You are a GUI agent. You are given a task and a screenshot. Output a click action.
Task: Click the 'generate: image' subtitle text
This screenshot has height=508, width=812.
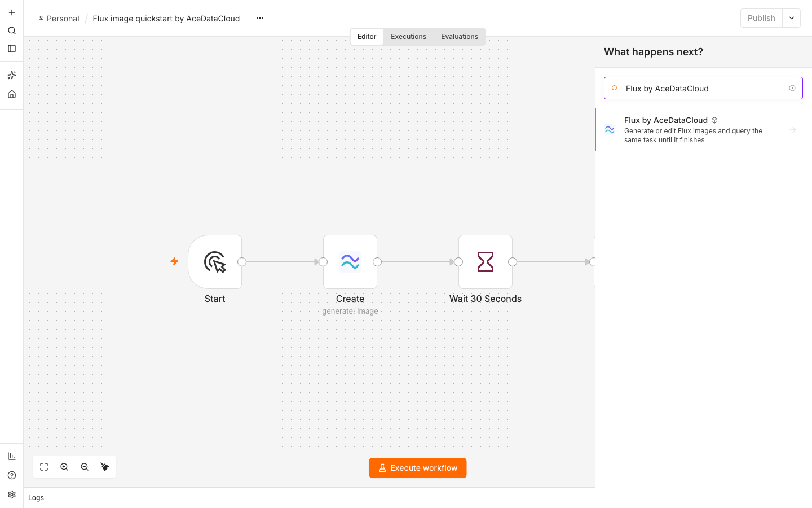pos(350,311)
